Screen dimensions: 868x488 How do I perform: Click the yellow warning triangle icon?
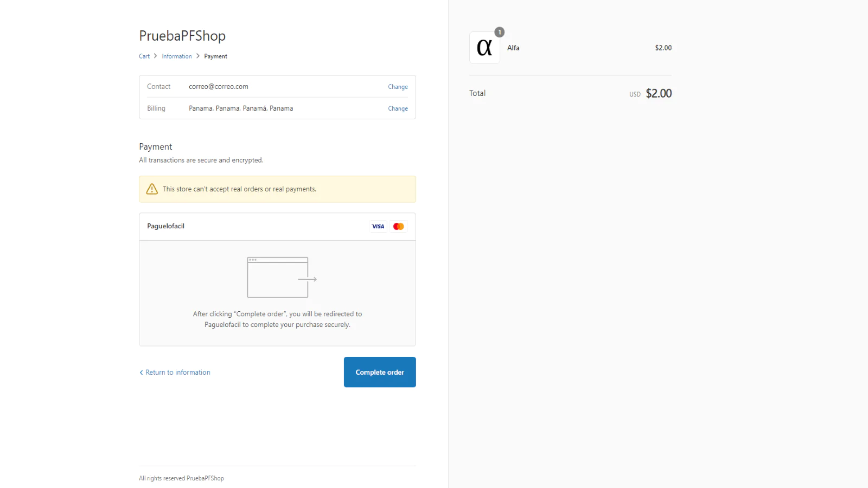(152, 189)
